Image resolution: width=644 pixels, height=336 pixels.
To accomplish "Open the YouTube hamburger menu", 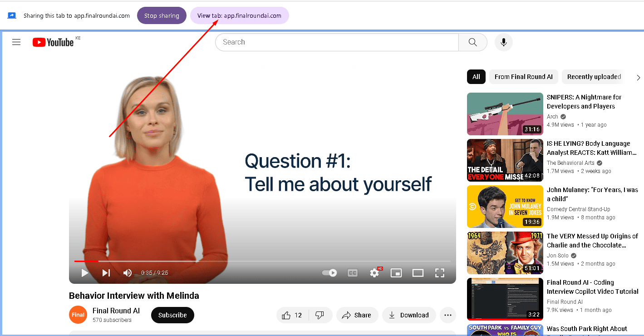I will [16, 42].
